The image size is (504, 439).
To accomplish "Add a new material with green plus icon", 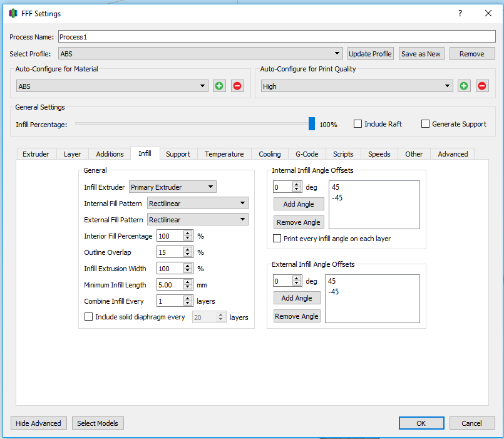I will tap(219, 86).
